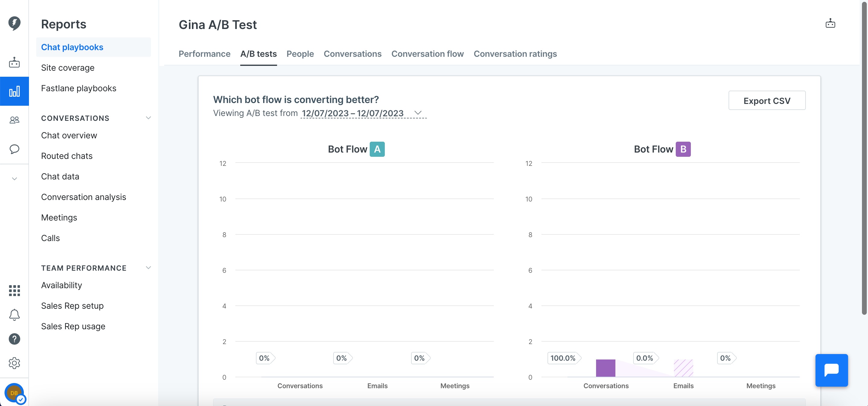Open the app grid icon in sidebar
Image resolution: width=868 pixels, height=406 pixels.
[x=14, y=290]
